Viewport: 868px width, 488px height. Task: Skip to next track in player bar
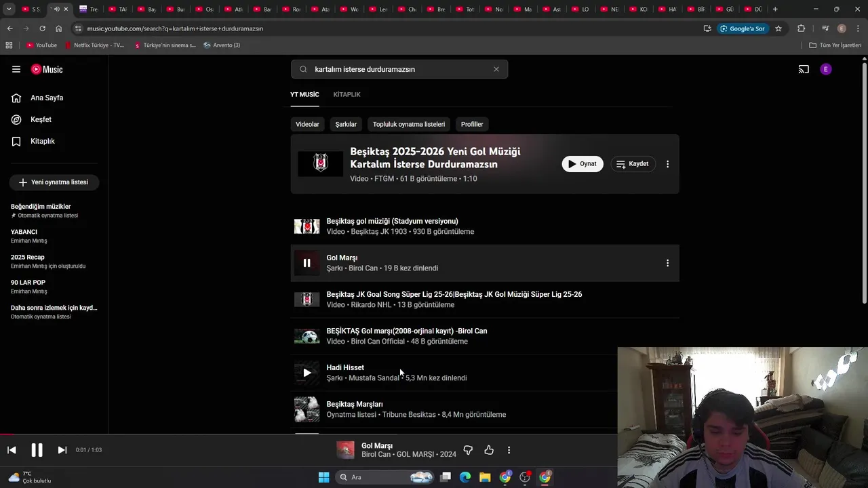[x=62, y=450]
